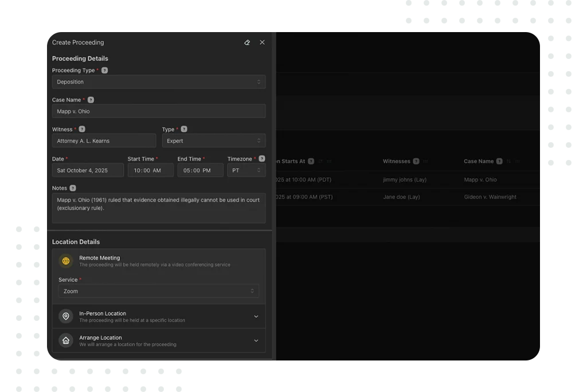Click the Arrange Location heading text
This screenshot has height=392, width=587.
[100, 338]
